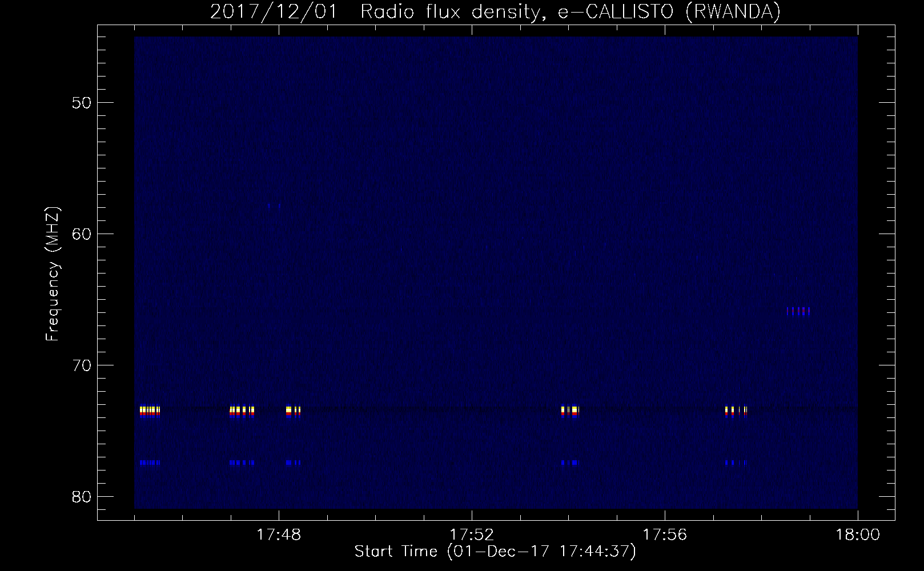Click the "Frequency (MHZ)" axis label
The image size is (924, 571).
(53, 274)
